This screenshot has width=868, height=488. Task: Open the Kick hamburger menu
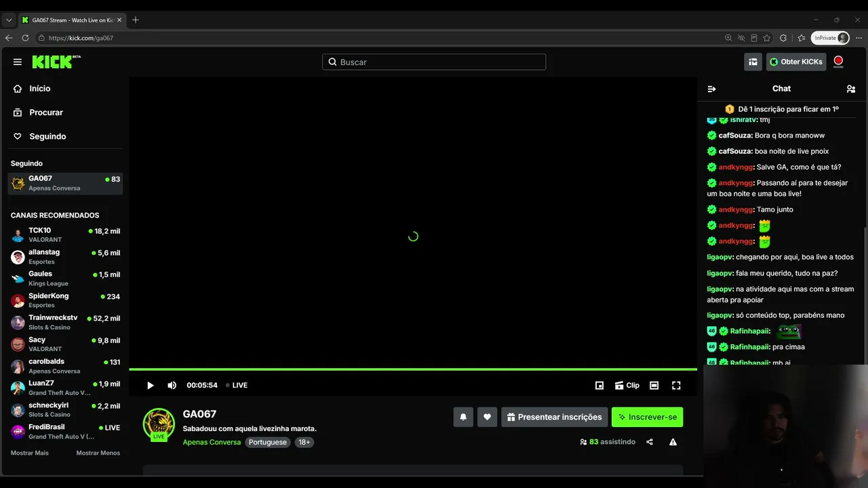coord(18,62)
